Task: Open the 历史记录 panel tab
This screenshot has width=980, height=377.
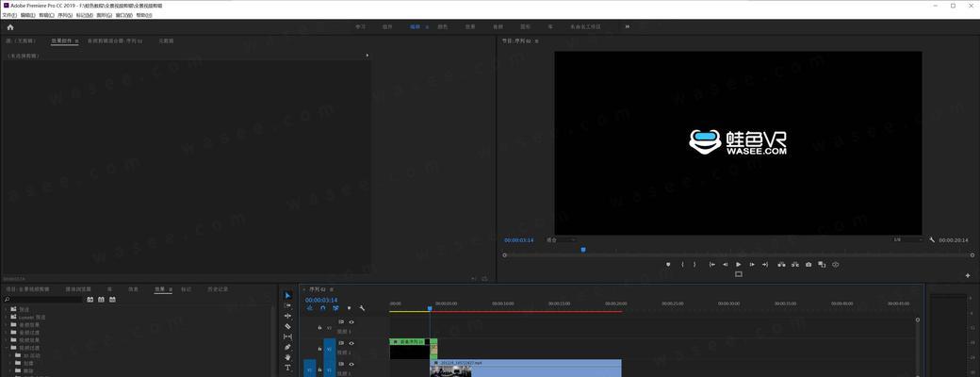Action: (x=218, y=289)
